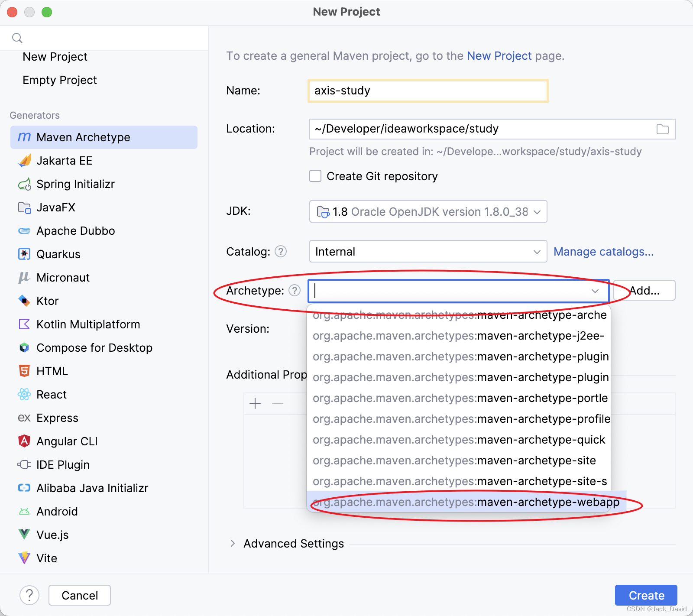This screenshot has height=616, width=693.
Task: Click the Compose for Desktop icon
Action: coord(24,347)
